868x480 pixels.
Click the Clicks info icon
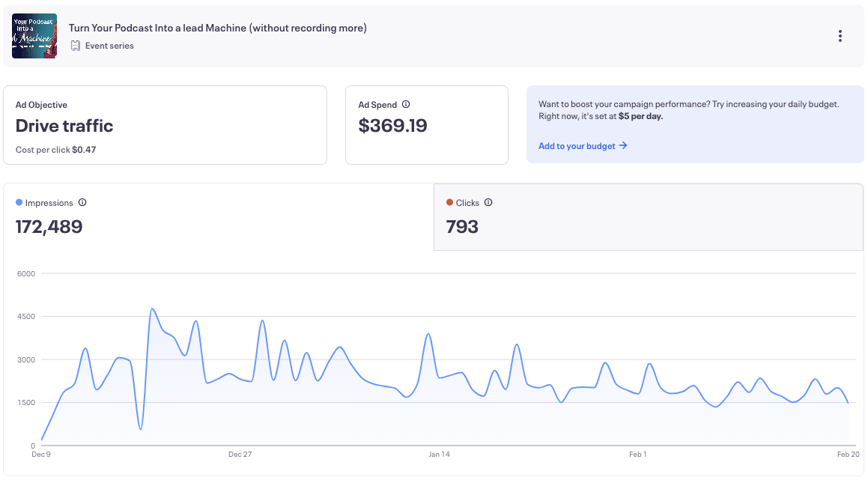point(488,202)
